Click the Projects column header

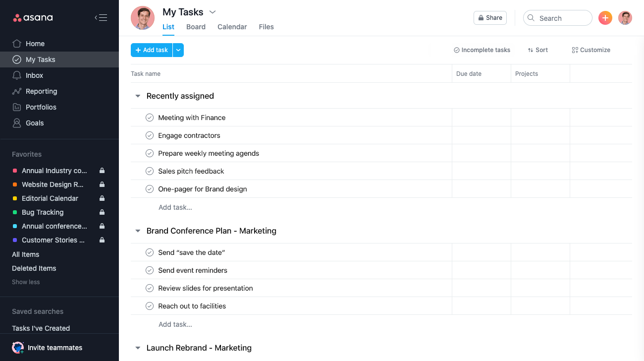[527, 74]
